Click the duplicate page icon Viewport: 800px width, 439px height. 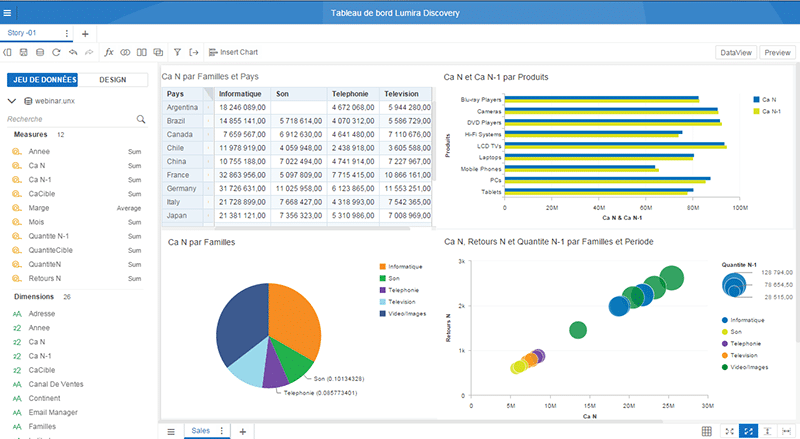(158, 52)
